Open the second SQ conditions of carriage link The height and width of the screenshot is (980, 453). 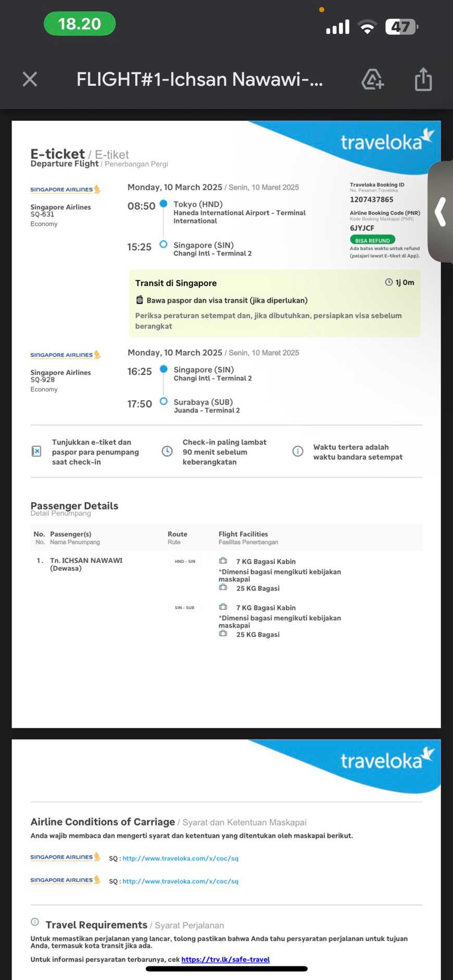180,881
